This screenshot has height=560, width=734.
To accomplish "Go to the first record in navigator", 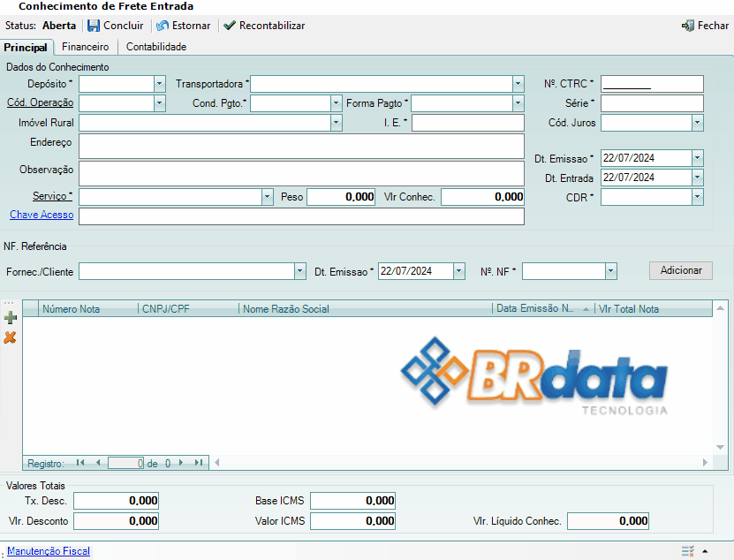I will pyautogui.click(x=80, y=462).
